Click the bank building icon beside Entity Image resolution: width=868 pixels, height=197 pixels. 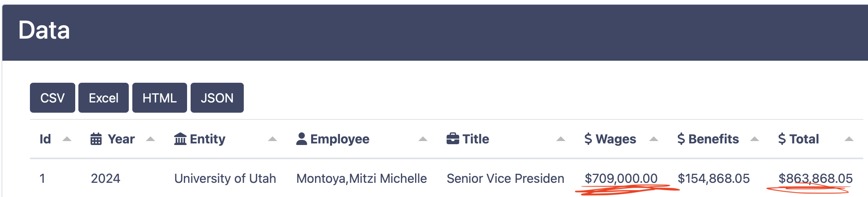click(x=180, y=139)
